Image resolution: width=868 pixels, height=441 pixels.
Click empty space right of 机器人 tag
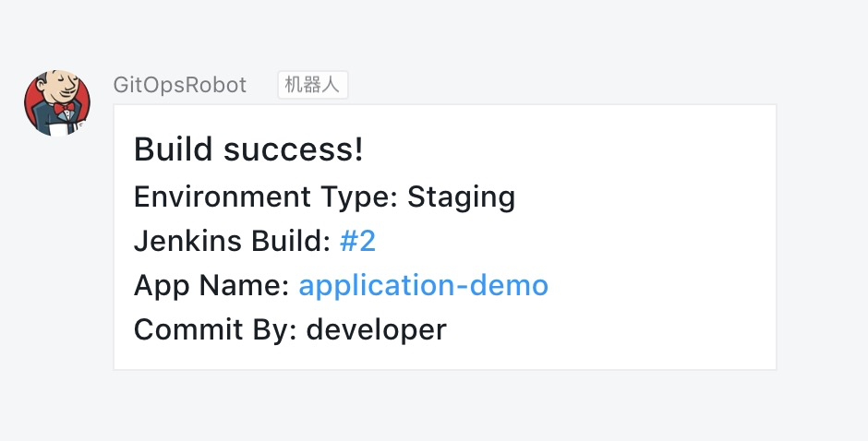(553, 85)
